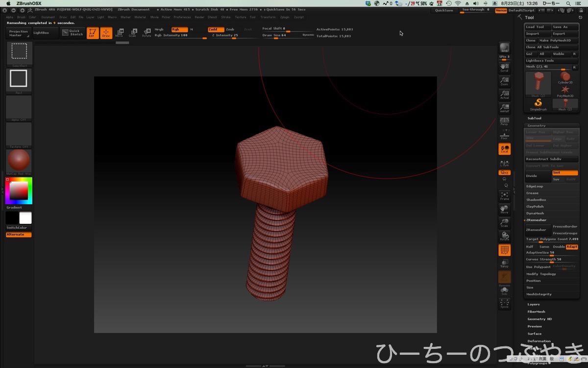The height and width of the screenshot is (368, 588).
Task: Pick the SimpleBrush tool icon
Action: pyautogui.click(x=538, y=103)
